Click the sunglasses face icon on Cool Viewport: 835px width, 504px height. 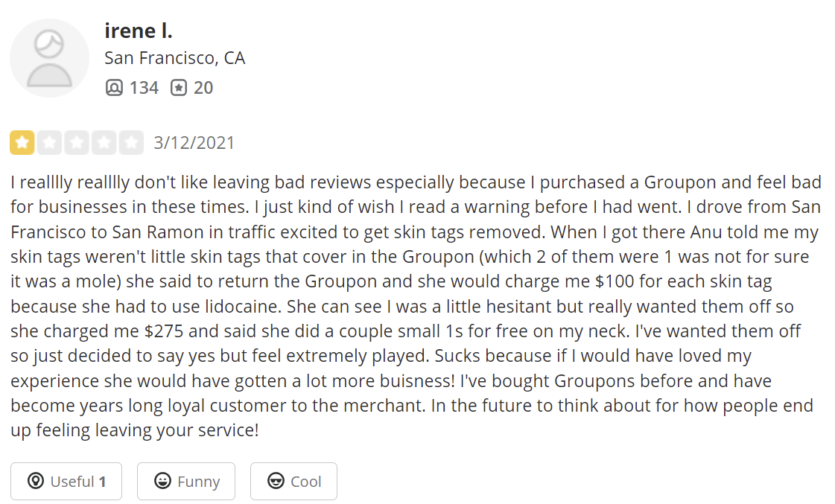coord(276,481)
